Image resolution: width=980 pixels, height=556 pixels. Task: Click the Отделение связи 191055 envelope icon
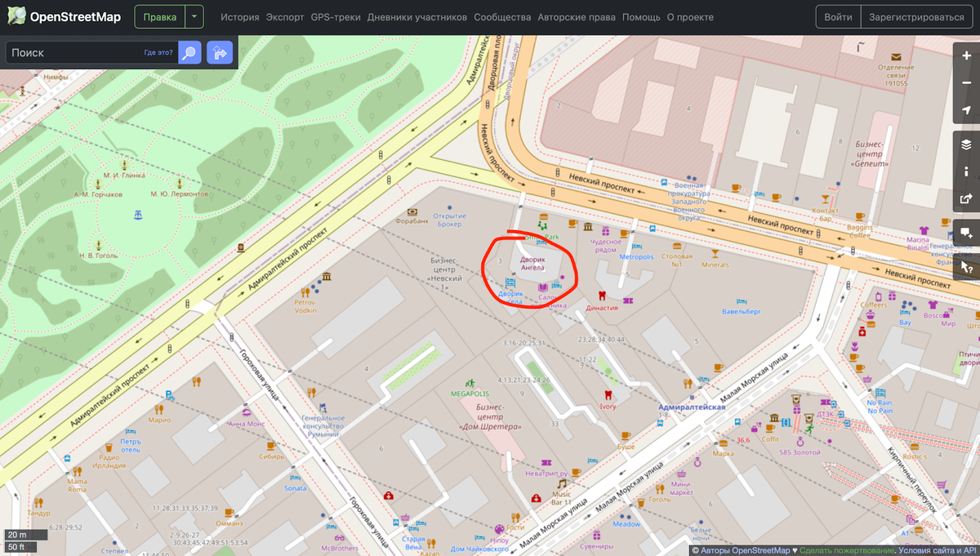click(x=896, y=56)
